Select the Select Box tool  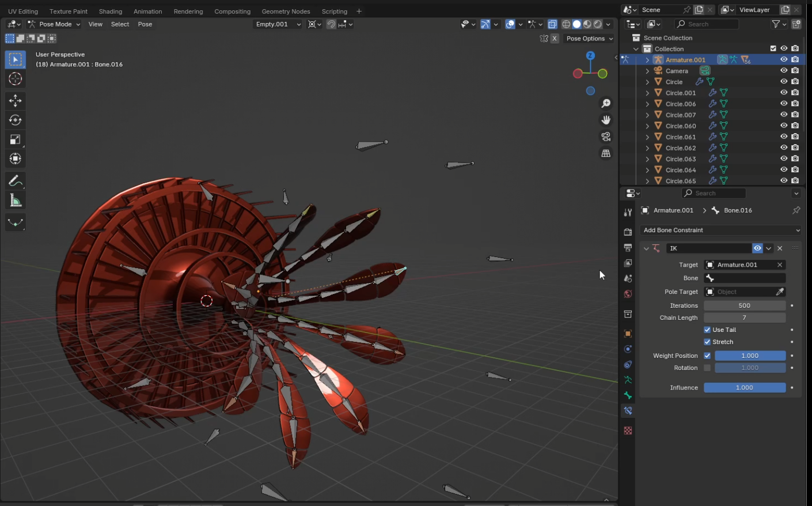[x=16, y=59]
